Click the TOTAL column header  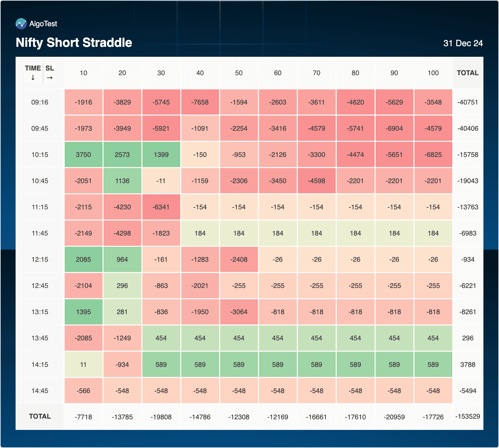(x=468, y=73)
